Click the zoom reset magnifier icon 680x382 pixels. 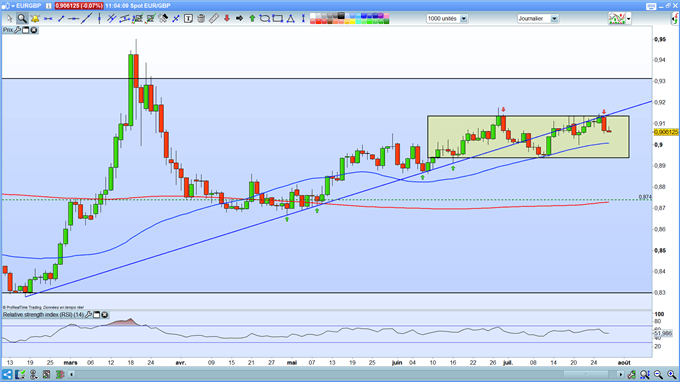645,374
